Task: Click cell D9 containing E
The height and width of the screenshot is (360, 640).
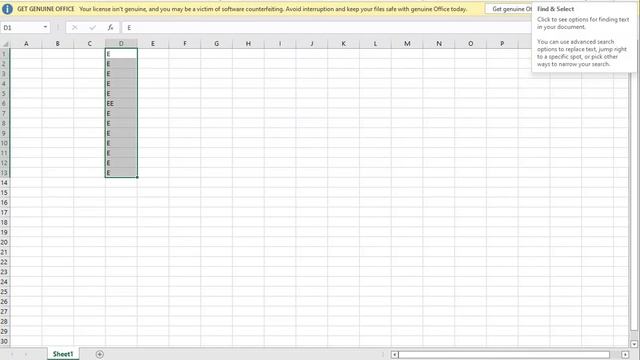Action: coord(121,133)
